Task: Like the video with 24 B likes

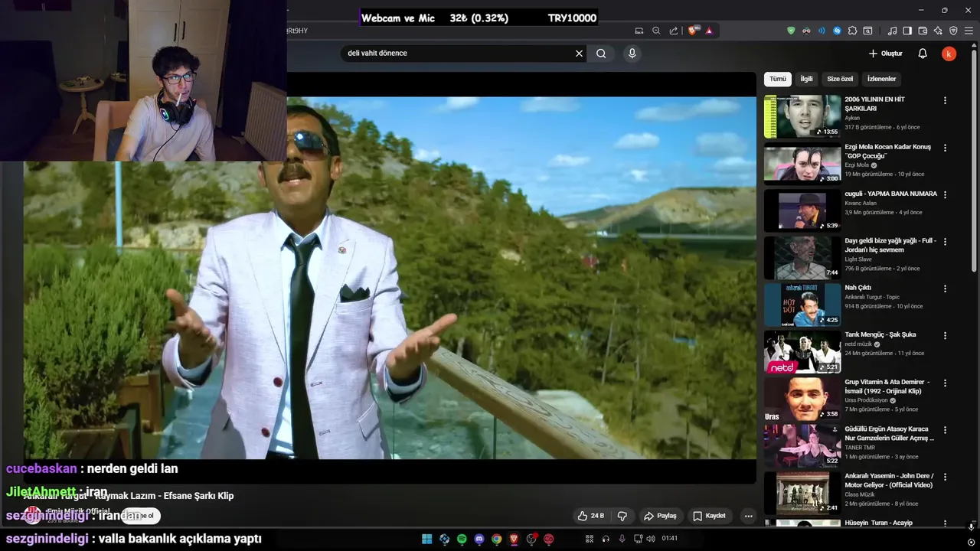Action: click(x=591, y=516)
